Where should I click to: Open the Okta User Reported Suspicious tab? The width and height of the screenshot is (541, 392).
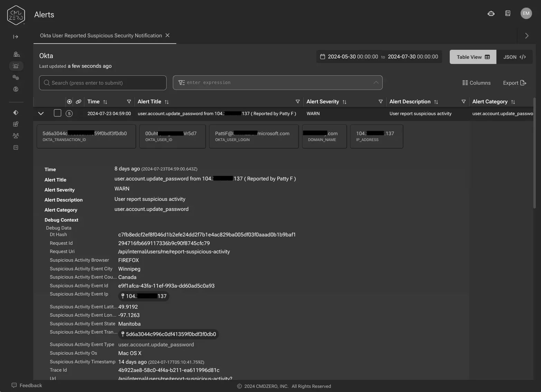click(101, 36)
